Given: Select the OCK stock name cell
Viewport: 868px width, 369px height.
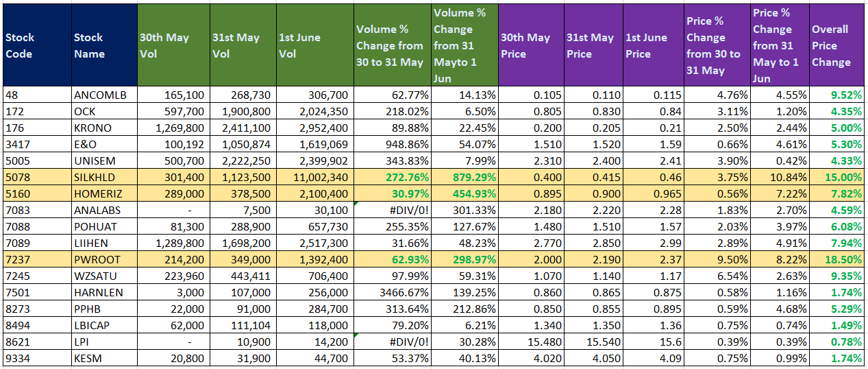Looking at the screenshot, I should coord(104,111).
